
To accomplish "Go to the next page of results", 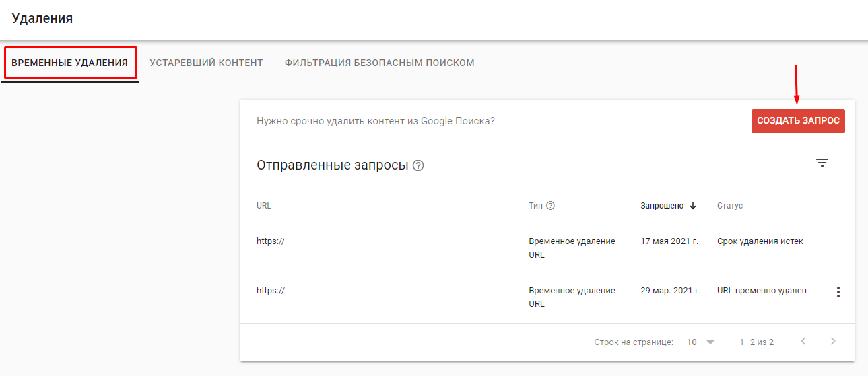I will point(833,342).
